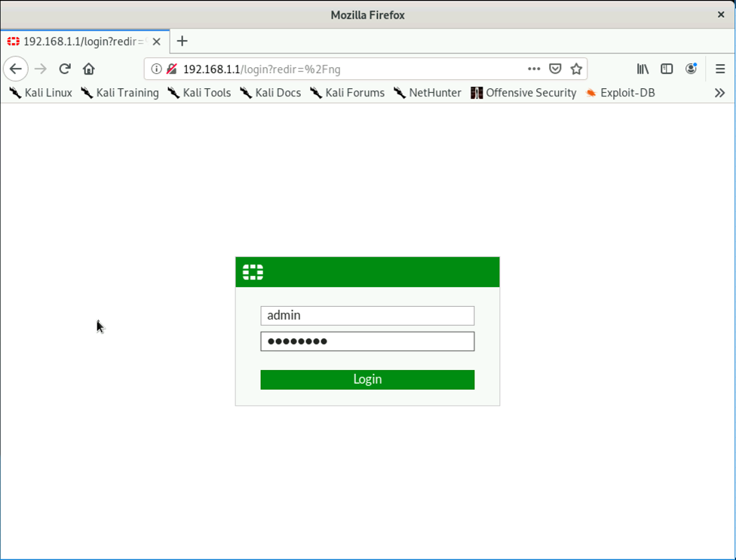Open the Kali Docs bookmark
The width and height of the screenshot is (736, 560).
pos(271,93)
